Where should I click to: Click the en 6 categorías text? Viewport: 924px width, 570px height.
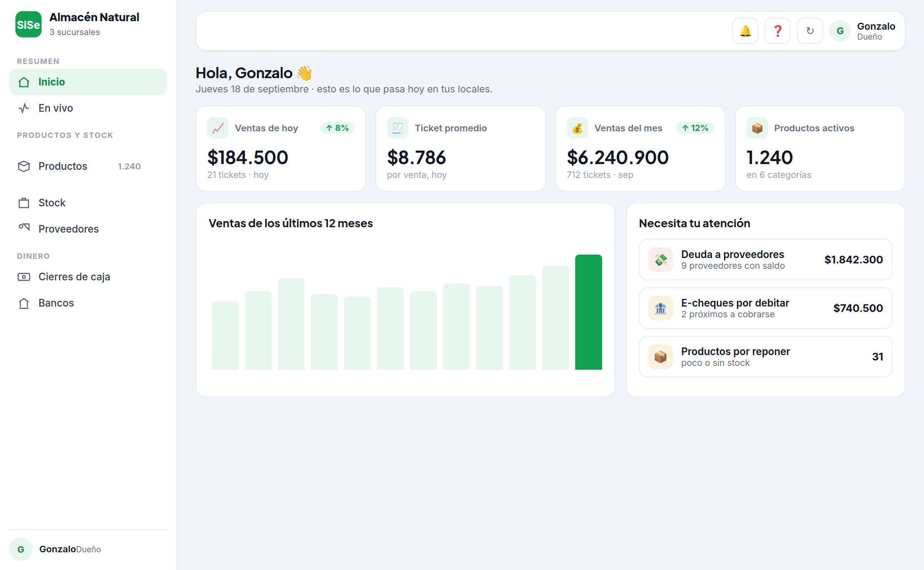[x=779, y=175]
